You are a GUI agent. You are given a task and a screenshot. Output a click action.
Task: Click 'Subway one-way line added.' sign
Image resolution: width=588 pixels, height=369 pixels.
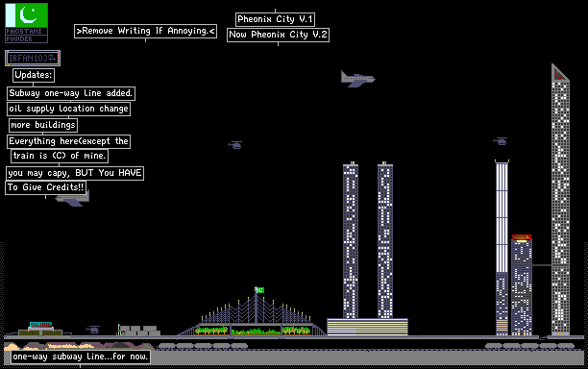click(71, 93)
